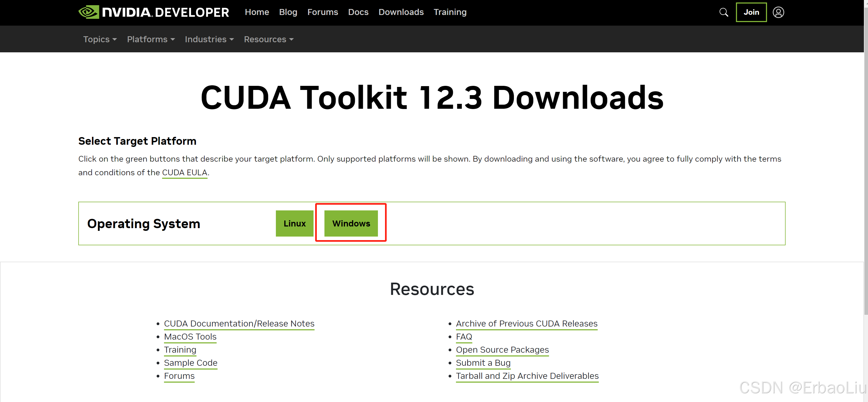Open the Open Source Packages link
This screenshot has width=868, height=402.
(x=502, y=350)
